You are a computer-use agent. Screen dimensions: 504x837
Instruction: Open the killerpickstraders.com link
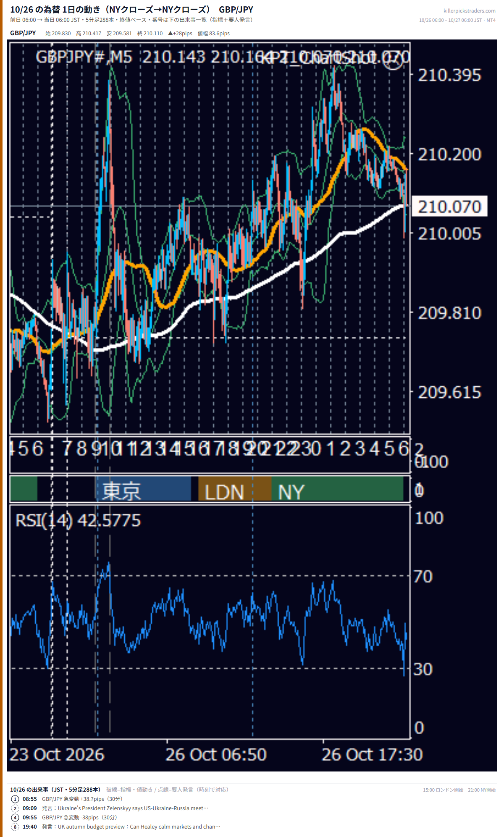tap(469, 11)
